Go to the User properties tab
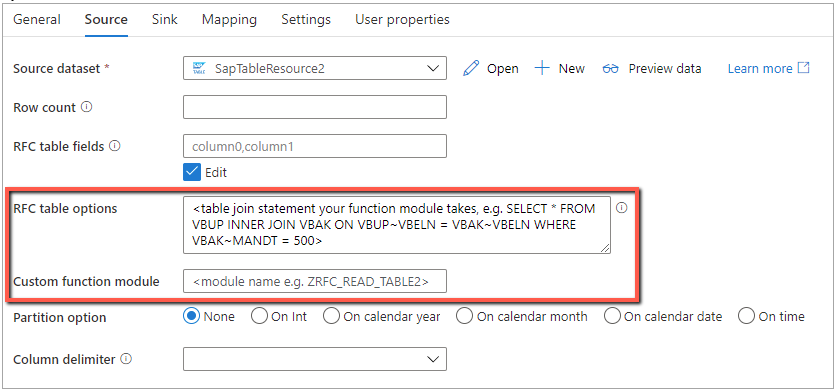 click(402, 20)
